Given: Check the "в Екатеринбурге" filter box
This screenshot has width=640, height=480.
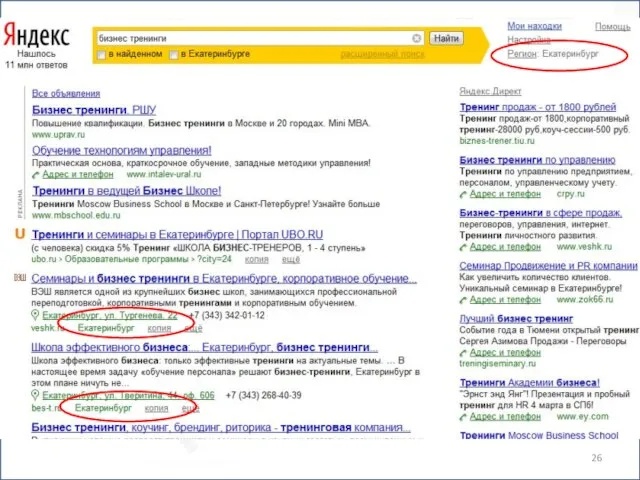Looking at the screenshot, I should coord(175,52).
